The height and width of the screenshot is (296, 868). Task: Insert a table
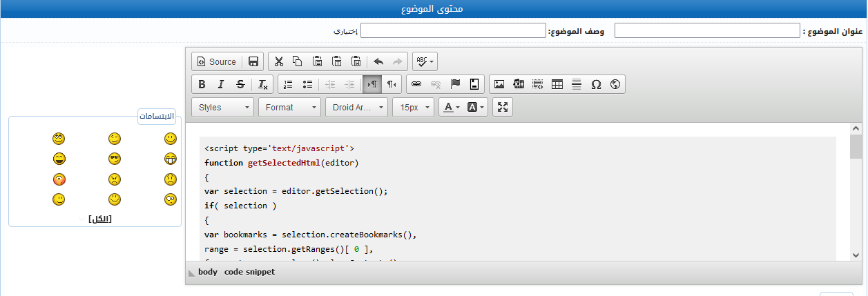(x=557, y=84)
